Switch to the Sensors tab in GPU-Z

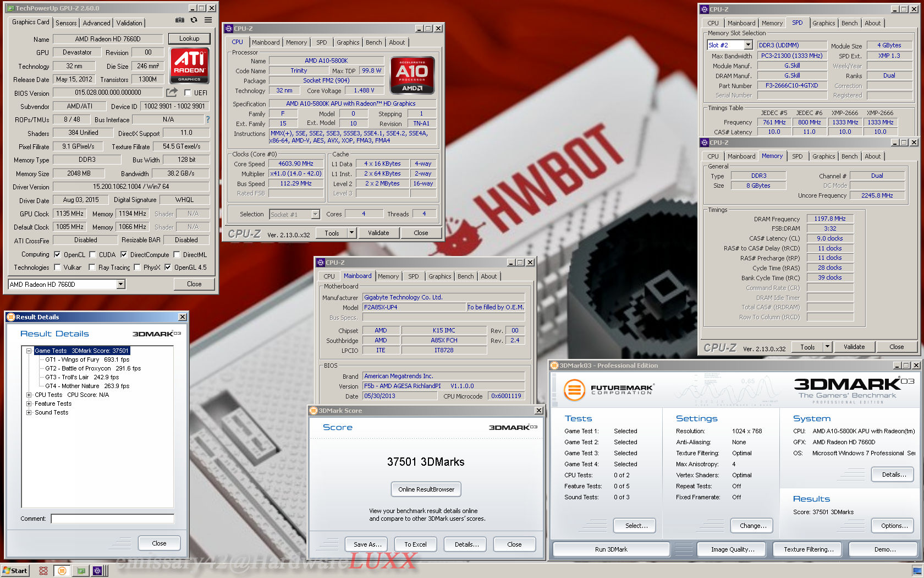[x=66, y=23]
